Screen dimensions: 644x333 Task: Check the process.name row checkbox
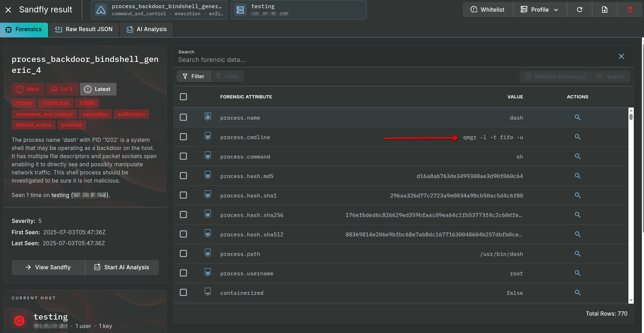(x=183, y=117)
